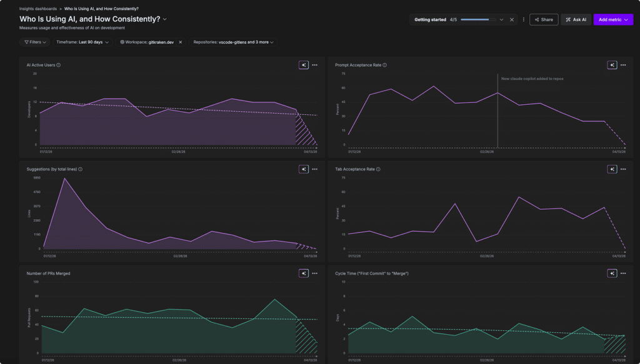Click the info icon beside Prompt Acceptance Rate

[384, 65]
